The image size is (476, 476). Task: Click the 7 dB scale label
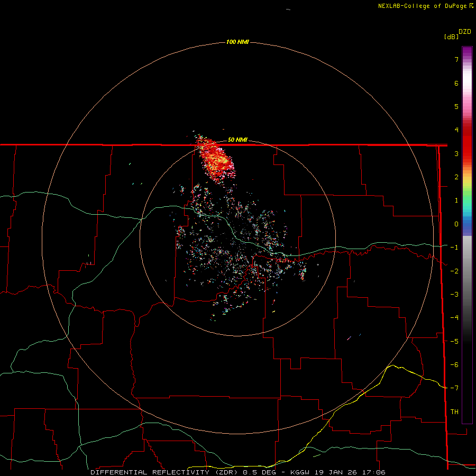click(x=456, y=59)
